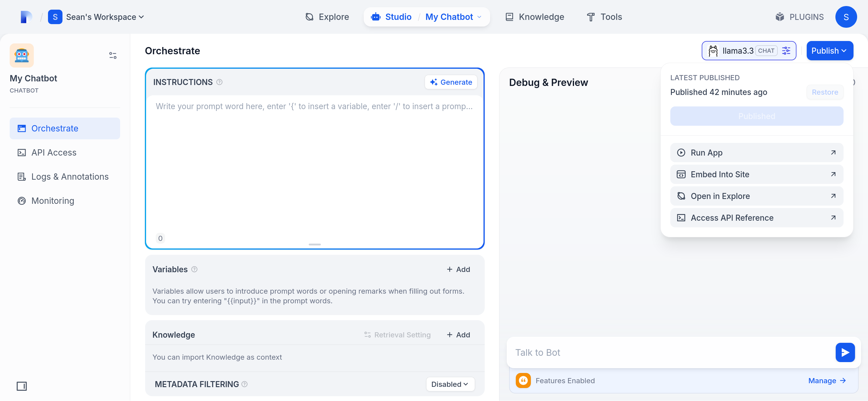The width and height of the screenshot is (868, 401).
Task: Click the S user avatar
Action: point(846,17)
